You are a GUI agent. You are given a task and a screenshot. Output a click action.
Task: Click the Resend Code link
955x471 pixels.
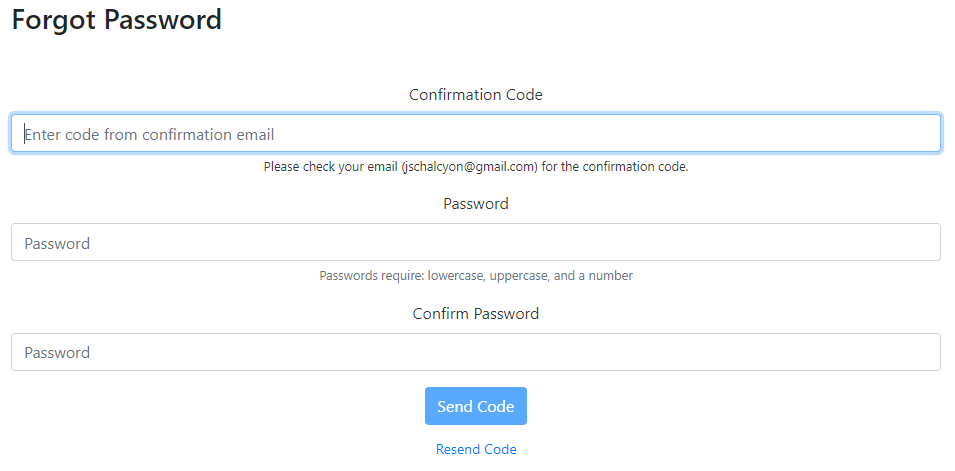pos(476,449)
